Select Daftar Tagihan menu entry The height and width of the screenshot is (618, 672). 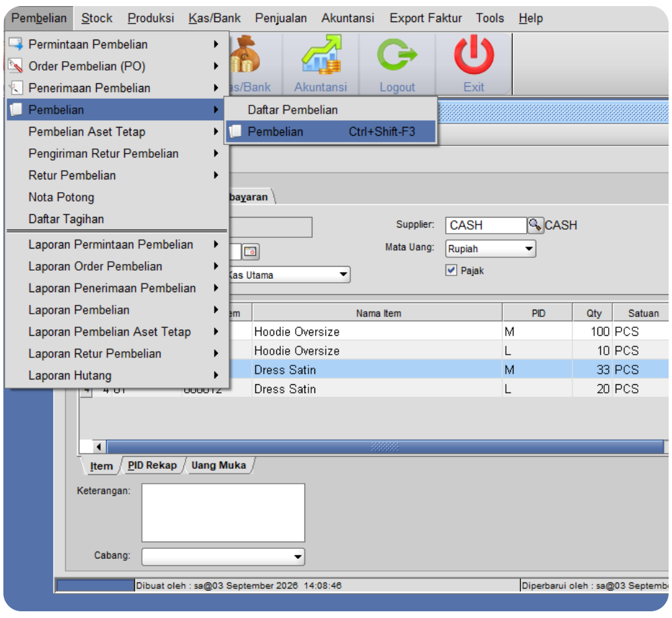pyautogui.click(x=116, y=219)
